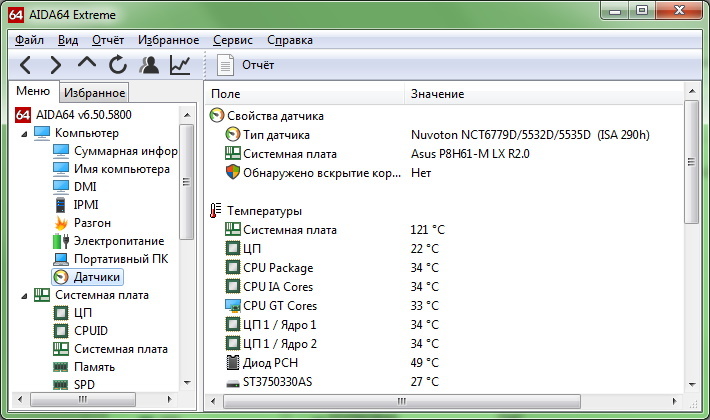Viewport: 710px width, 420px height.
Task: Collapse the Системная плата tree node
Action: coord(24,296)
